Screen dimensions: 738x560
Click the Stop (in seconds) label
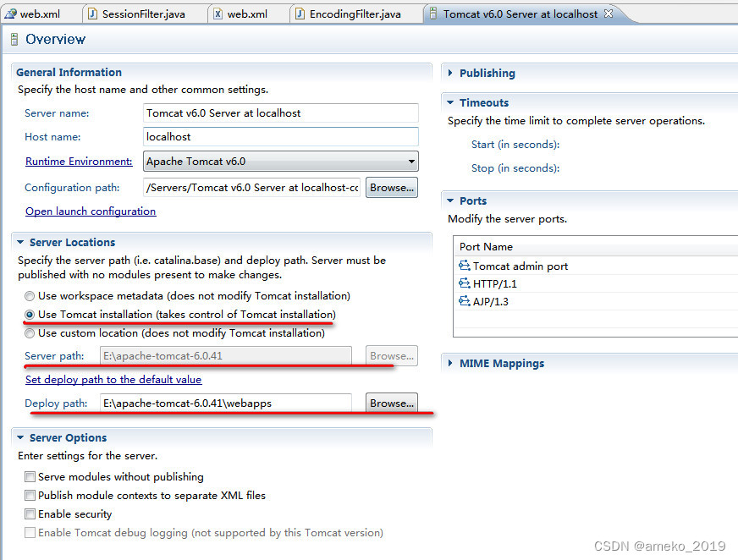point(515,168)
